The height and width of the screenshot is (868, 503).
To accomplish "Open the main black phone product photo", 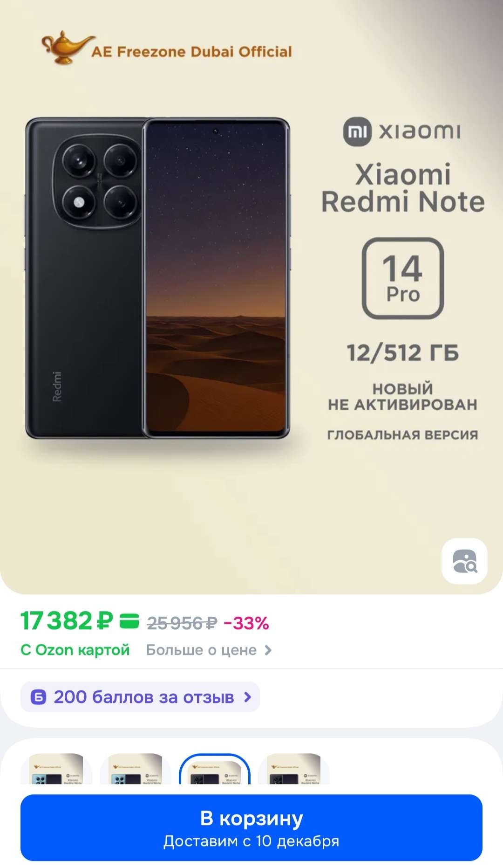I will 157,278.
